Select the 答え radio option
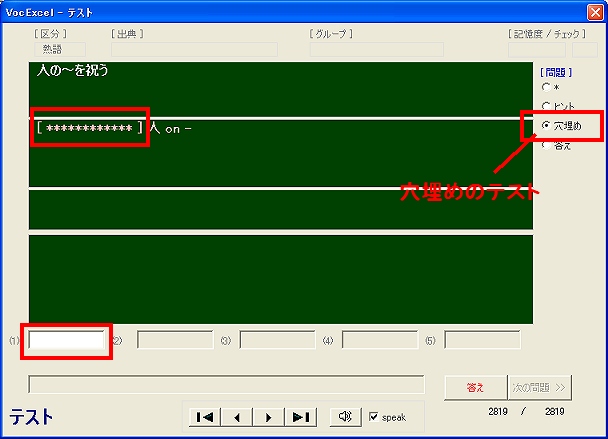 (546, 145)
